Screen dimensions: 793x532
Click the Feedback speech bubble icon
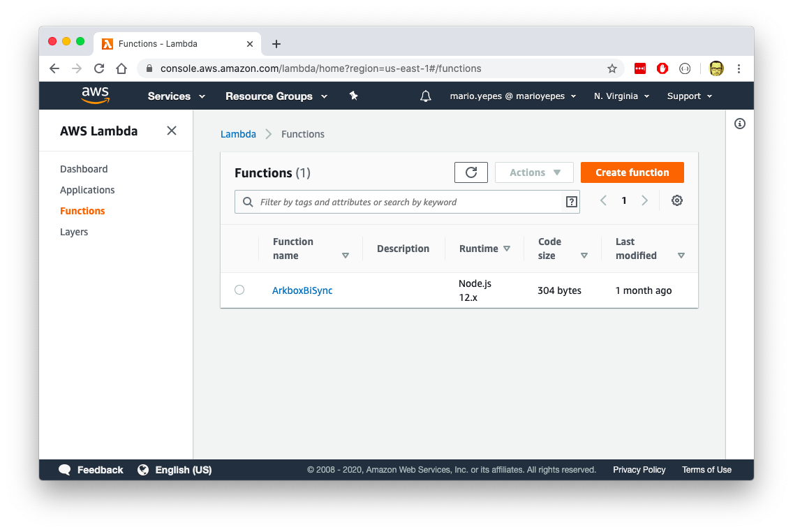click(x=65, y=470)
